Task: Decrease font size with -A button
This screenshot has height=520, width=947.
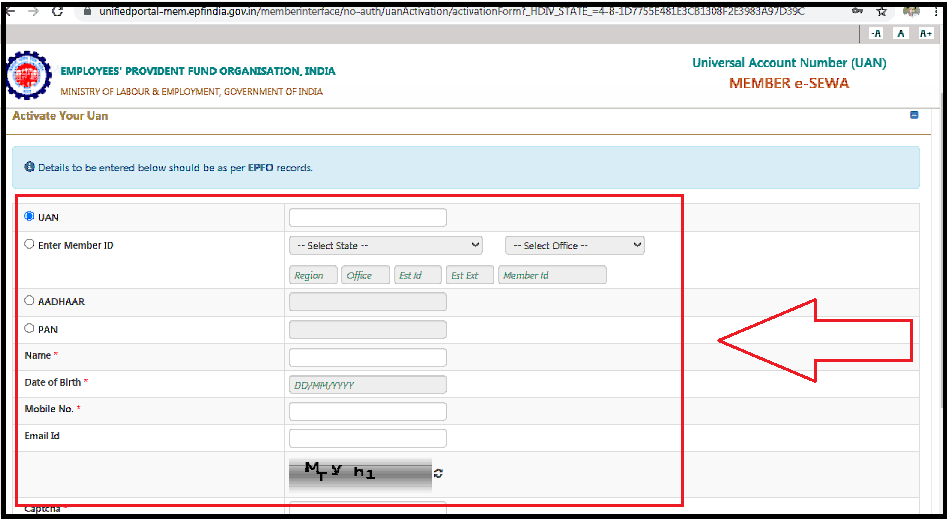Action: click(x=876, y=33)
